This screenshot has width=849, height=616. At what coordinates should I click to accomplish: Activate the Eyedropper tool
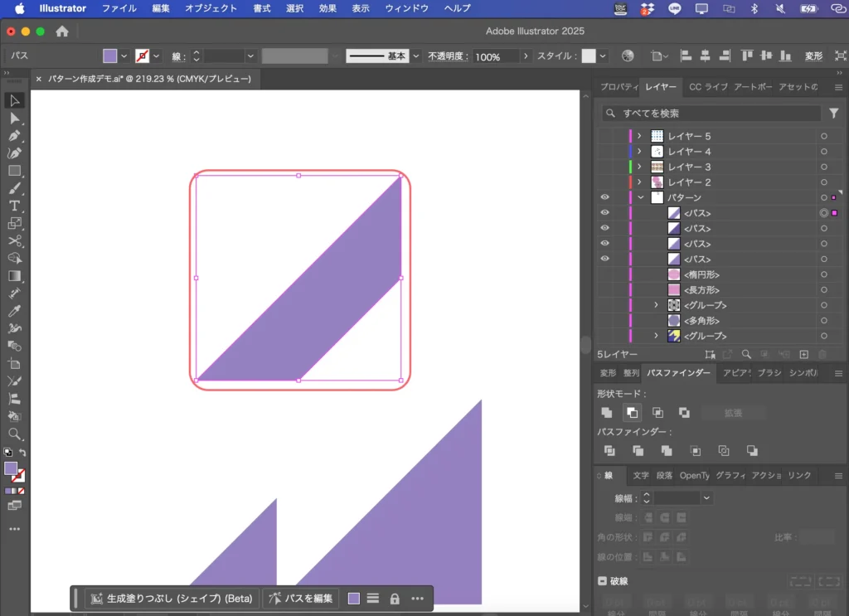(15, 311)
